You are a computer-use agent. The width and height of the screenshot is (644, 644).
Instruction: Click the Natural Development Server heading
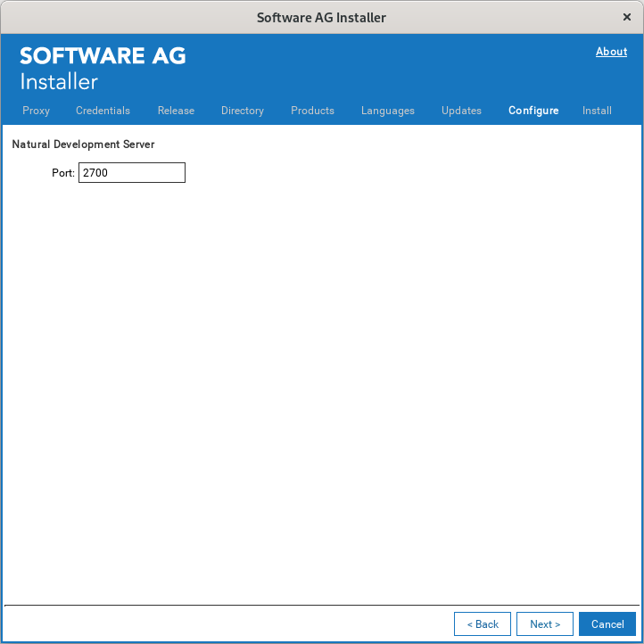tap(83, 144)
